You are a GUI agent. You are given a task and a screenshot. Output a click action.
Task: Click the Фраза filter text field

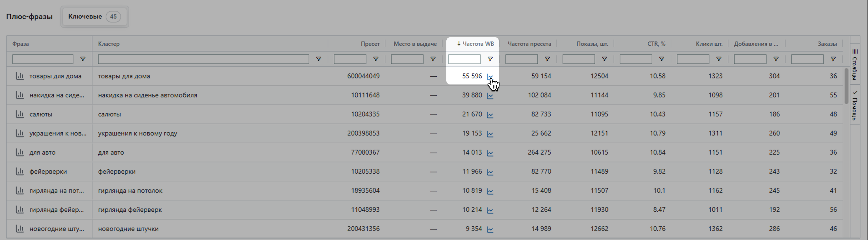click(x=43, y=59)
